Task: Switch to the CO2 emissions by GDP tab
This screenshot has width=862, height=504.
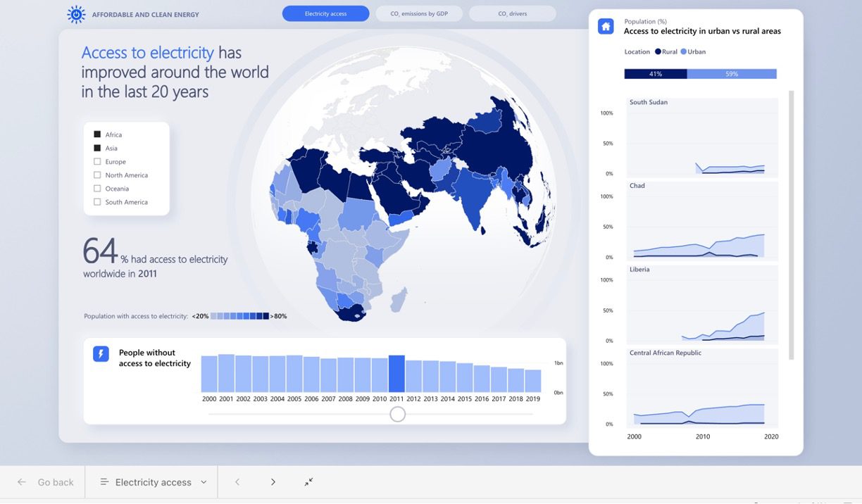Action: tap(419, 13)
